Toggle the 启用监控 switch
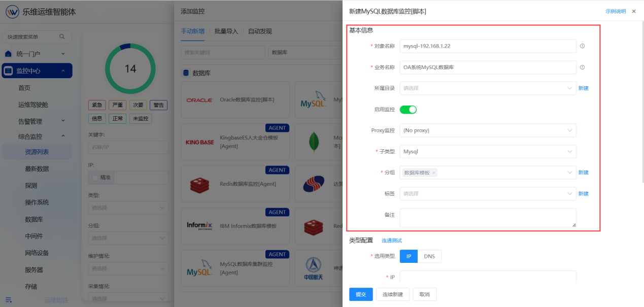 (x=408, y=109)
